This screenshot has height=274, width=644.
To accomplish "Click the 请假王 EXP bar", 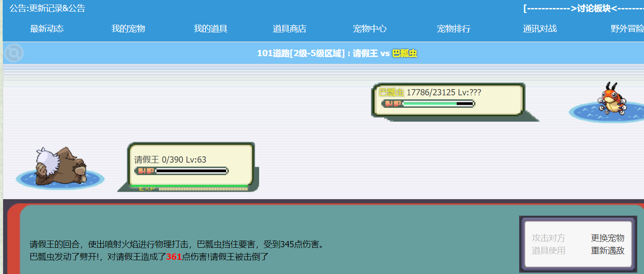I will coord(193,189).
